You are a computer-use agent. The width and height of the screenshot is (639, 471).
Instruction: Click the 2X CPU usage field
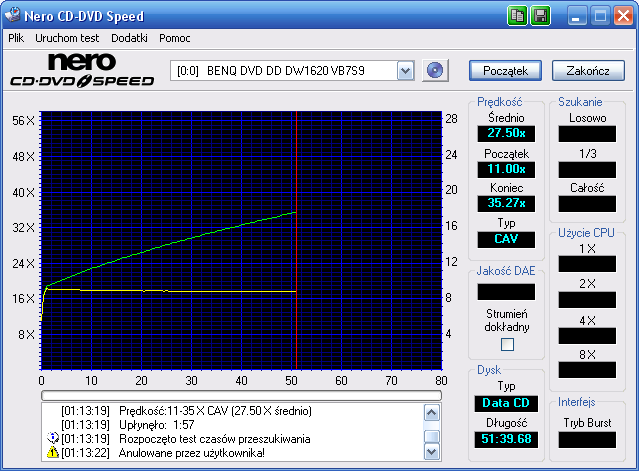click(587, 300)
